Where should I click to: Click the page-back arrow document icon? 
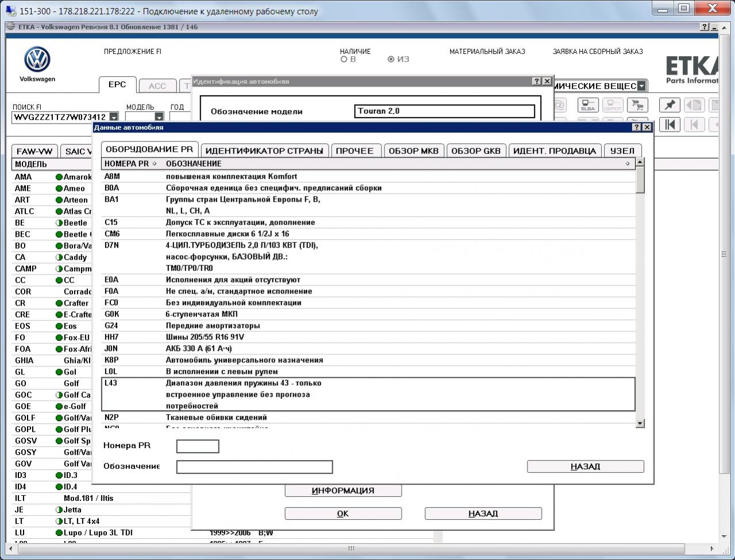point(694,105)
